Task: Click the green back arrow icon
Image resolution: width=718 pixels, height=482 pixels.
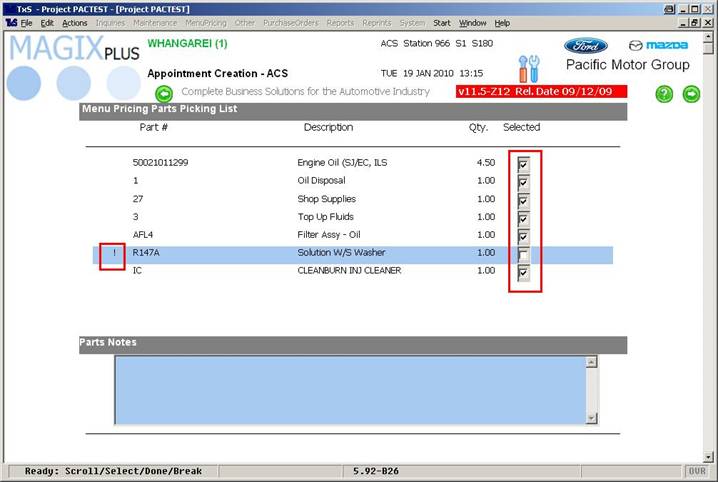Action: pyautogui.click(x=164, y=93)
